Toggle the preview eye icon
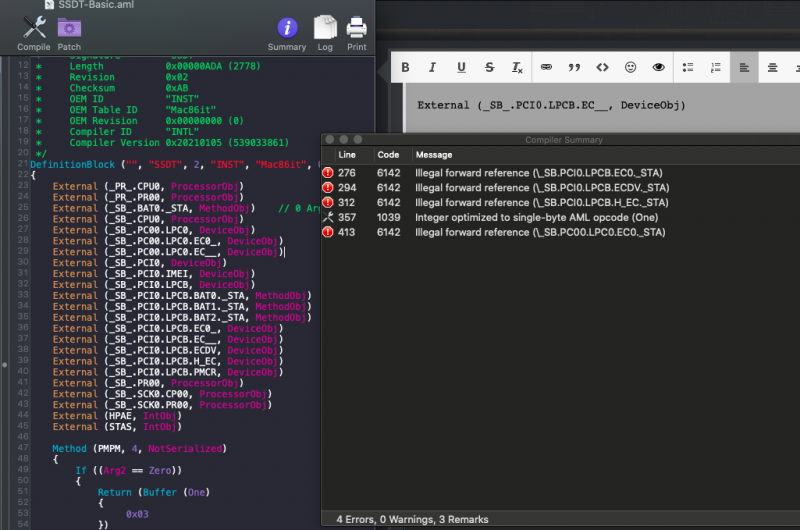This screenshot has height=530, width=800. tap(658, 68)
